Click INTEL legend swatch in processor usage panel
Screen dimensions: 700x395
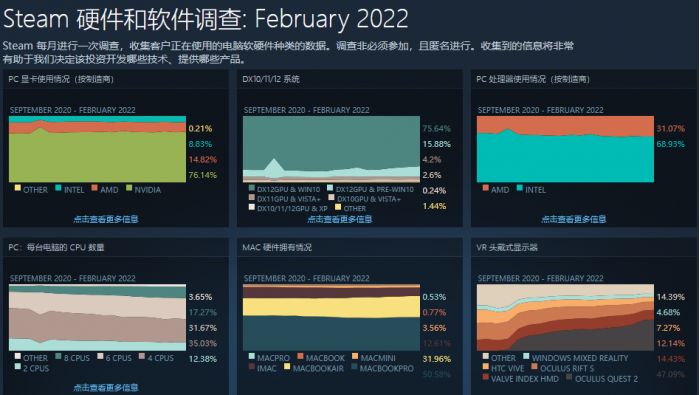[x=520, y=188]
